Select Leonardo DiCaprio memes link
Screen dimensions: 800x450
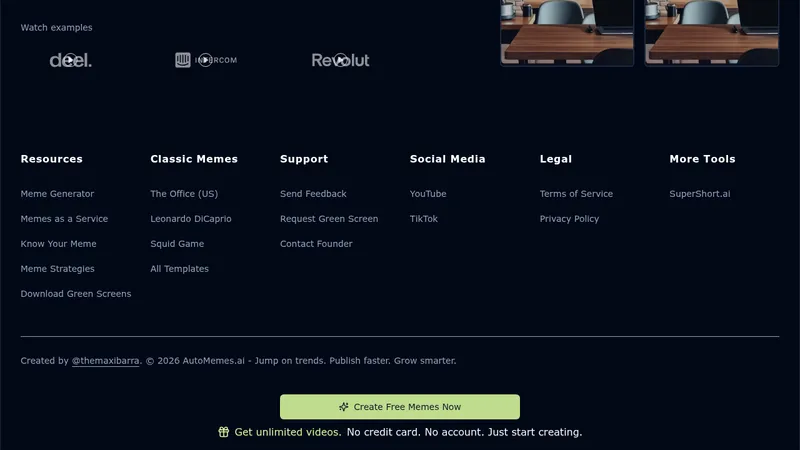pyautogui.click(x=191, y=219)
